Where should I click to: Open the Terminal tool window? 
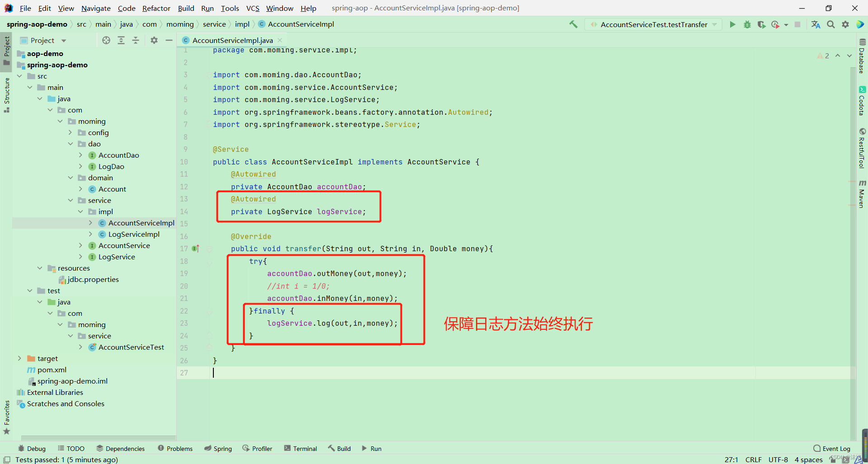(x=301, y=449)
